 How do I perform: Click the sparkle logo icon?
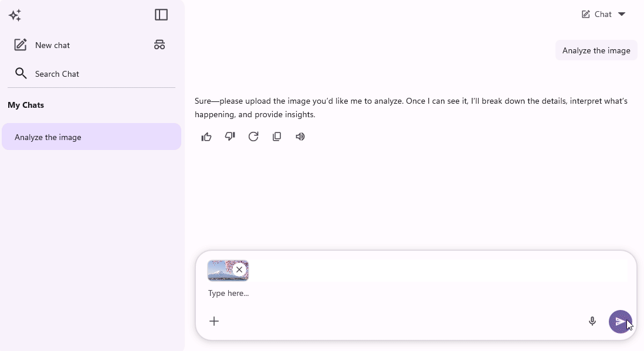tap(15, 15)
